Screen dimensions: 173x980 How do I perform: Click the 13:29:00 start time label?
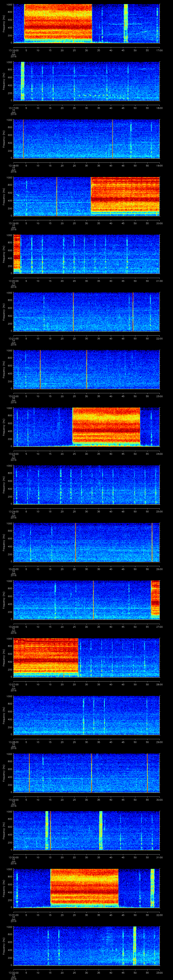click(x=13, y=800)
